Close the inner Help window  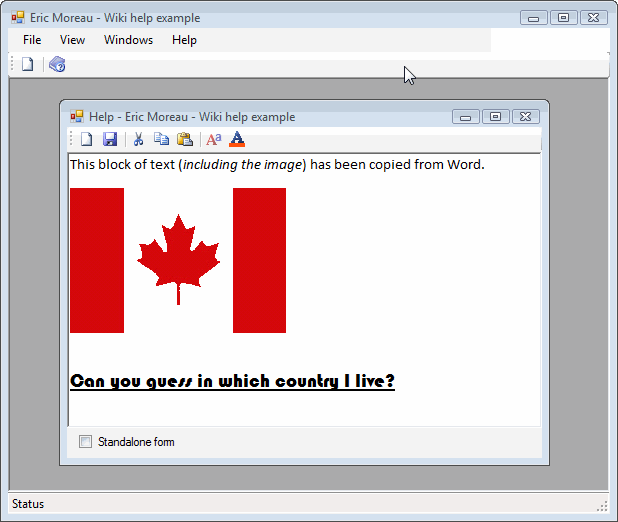pos(526,117)
